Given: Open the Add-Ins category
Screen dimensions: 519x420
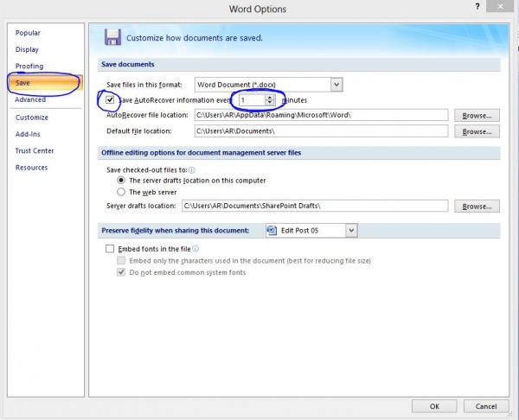Looking at the screenshot, I should point(28,134).
